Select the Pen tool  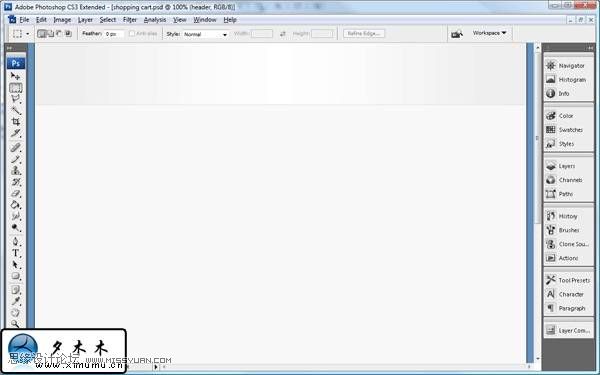tap(15, 241)
